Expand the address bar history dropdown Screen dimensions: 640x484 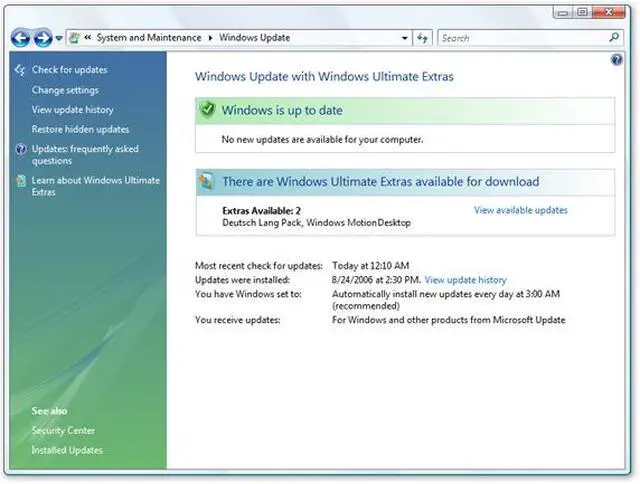tap(405, 38)
